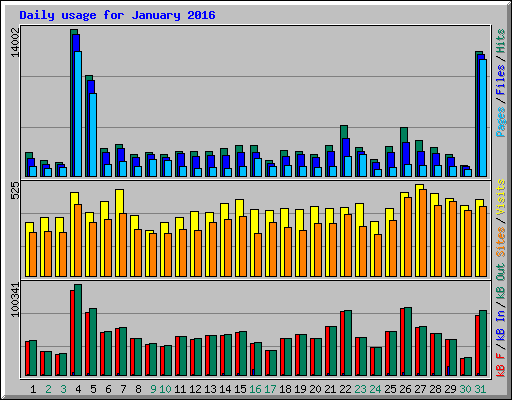Screen dimensions: 512x400
Task: Select green day 10 label on the x-axis
Action: point(165,389)
